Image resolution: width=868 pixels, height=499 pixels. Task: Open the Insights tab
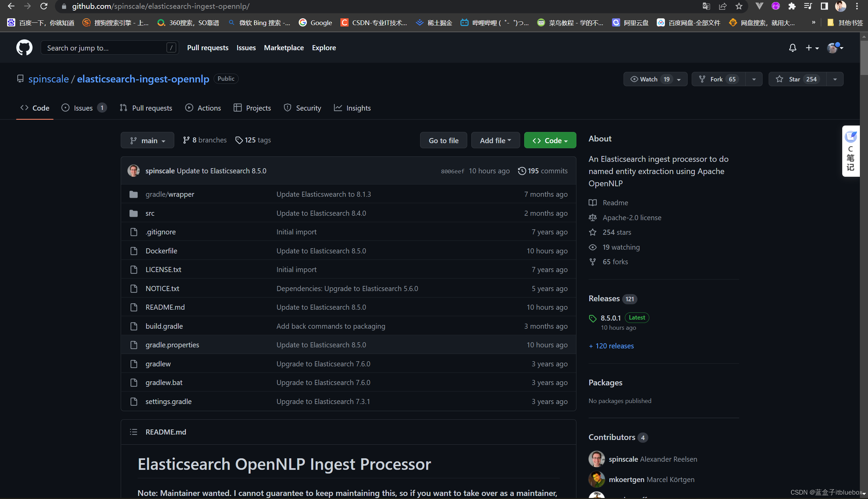click(353, 108)
